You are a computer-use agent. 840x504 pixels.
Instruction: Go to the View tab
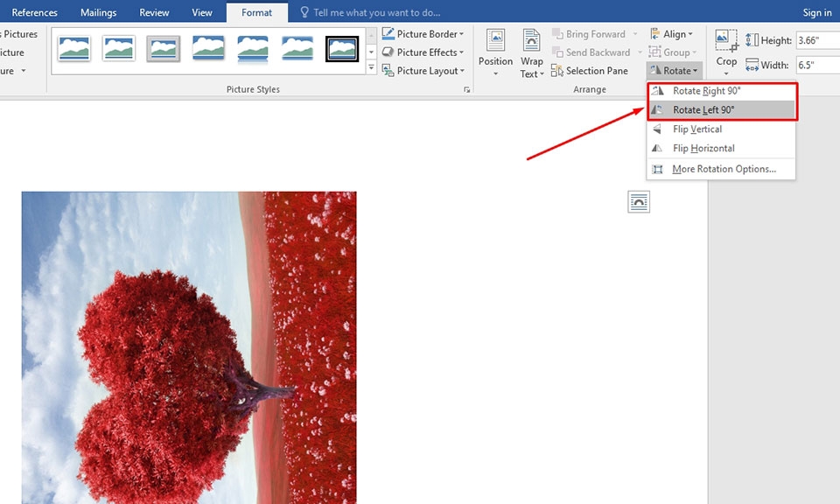tap(202, 12)
